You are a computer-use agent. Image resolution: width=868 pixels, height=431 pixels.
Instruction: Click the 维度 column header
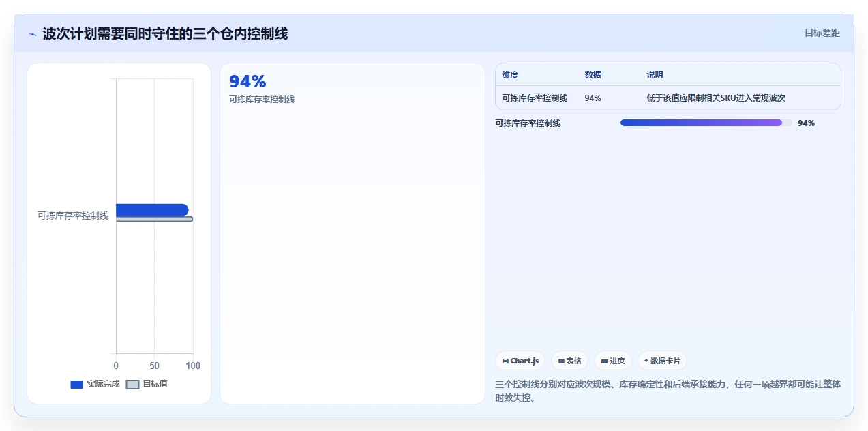[510, 75]
